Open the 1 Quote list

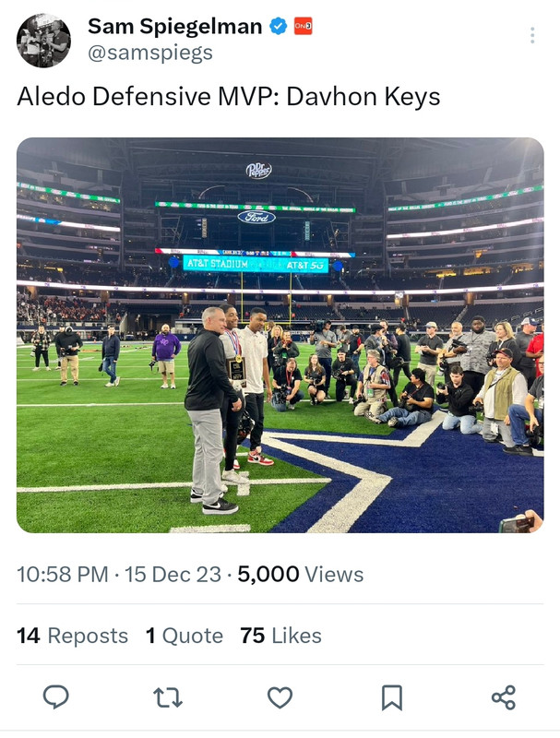(x=184, y=636)
